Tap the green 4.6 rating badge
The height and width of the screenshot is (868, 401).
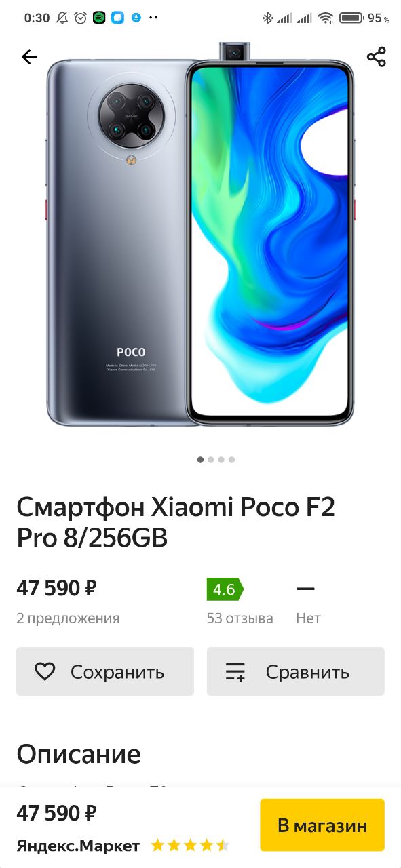225,589
